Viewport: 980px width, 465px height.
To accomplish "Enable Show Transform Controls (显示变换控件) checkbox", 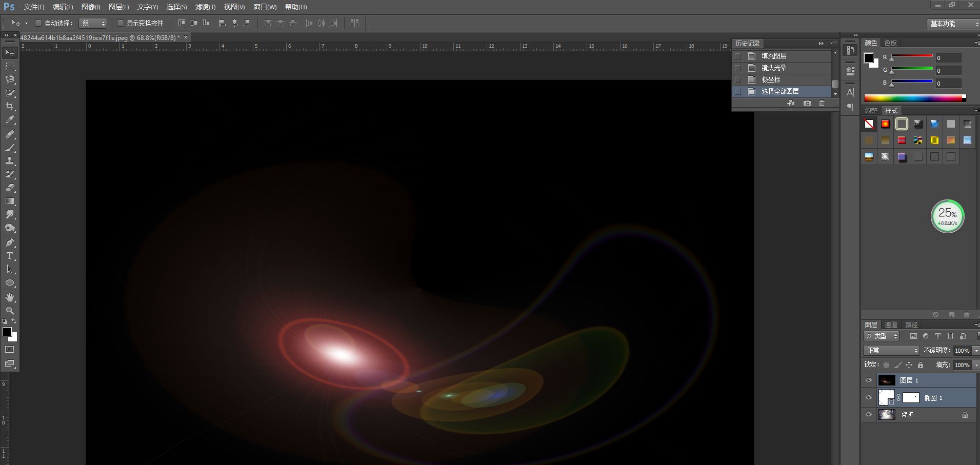I will [x=120, y=23].
